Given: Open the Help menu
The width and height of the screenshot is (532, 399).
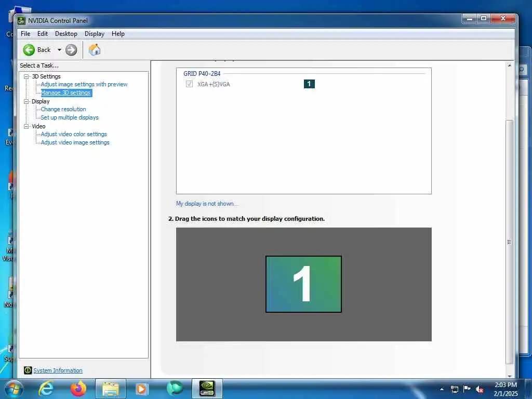Looking at the screenshot, I should pyautogui.click(x=118, y=34).
